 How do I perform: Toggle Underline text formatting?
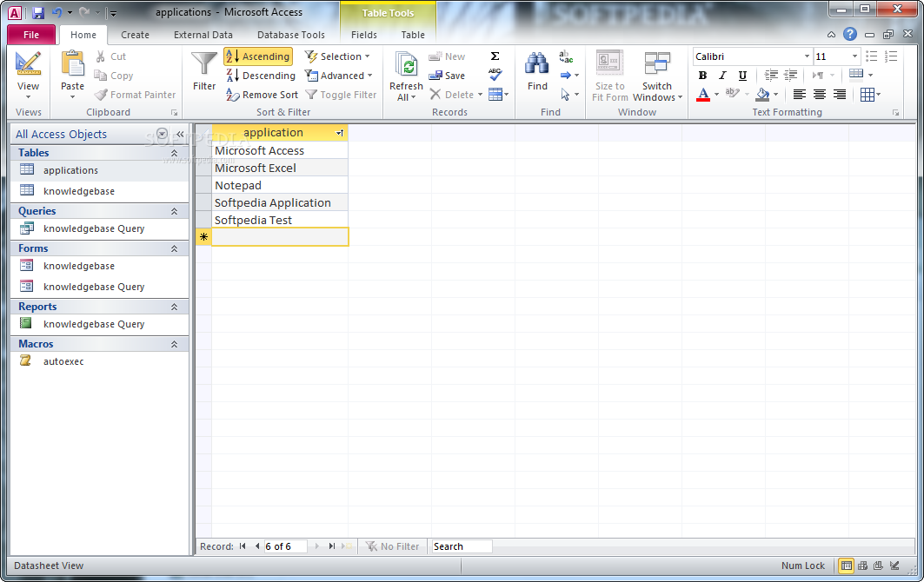click(742, 75)
